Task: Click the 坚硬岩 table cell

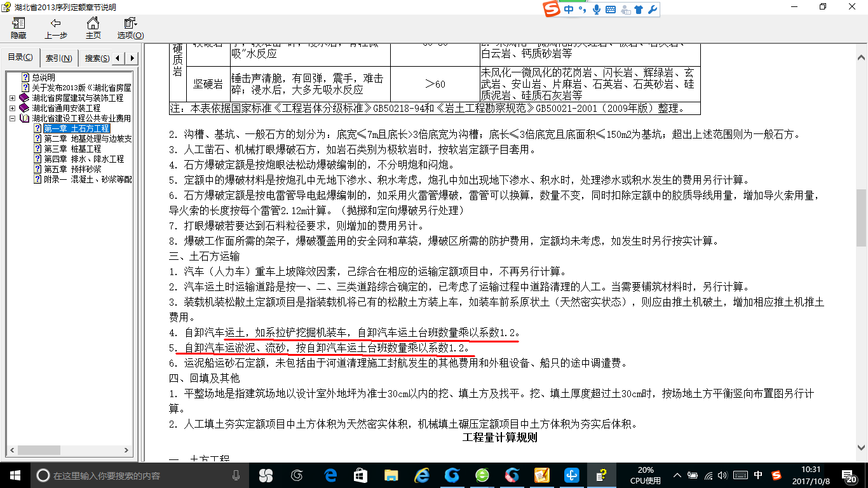Action: pos(208,85)
